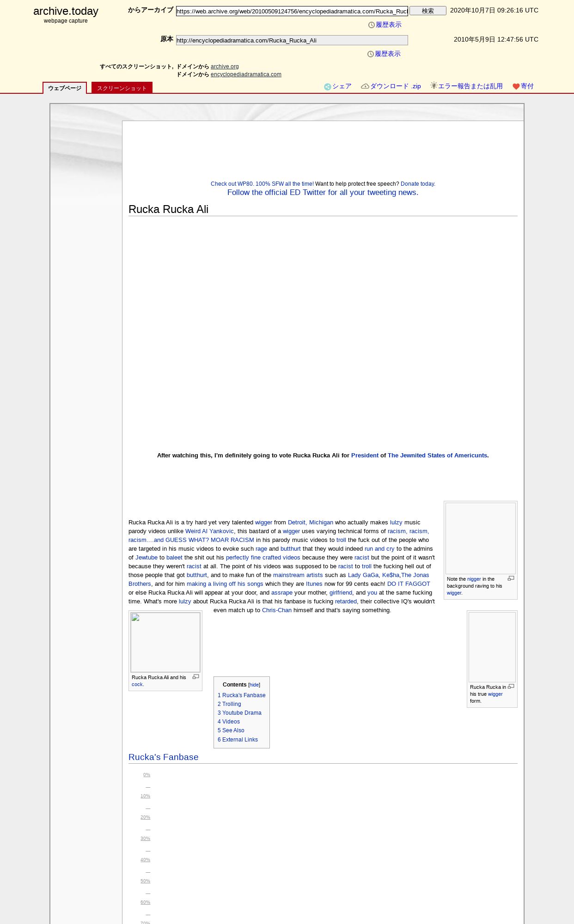Image resolution: width=574 pixels, height=924 pixels.
Task: Click the clock history icon under the original URL
Action: pos(371,54)
